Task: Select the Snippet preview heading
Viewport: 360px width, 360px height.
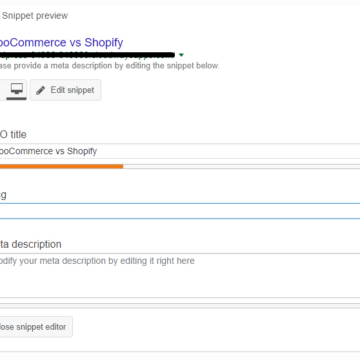Action: 35,16
